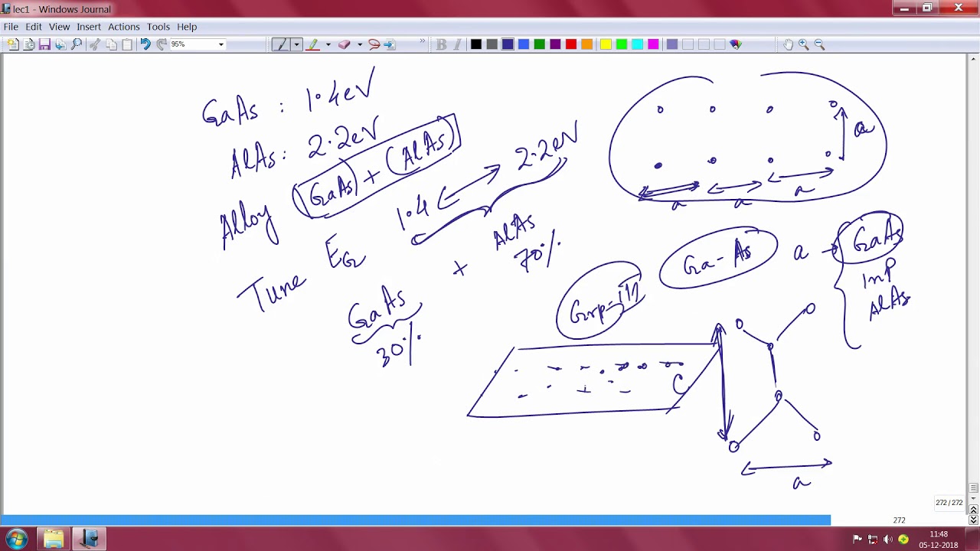Click the Paste clipboard icon
This screenshot has width=980, height=551.
click(x=127, y=44)
